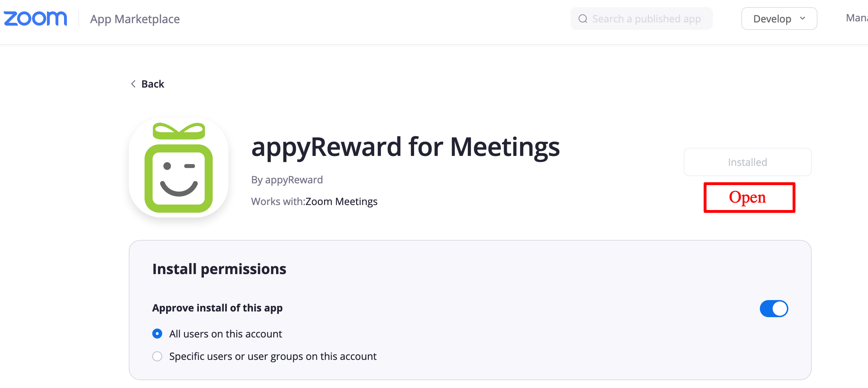This screenshot has height=388, width=868.
Task: Click the Zoom logo
Action: click(35, 19)
